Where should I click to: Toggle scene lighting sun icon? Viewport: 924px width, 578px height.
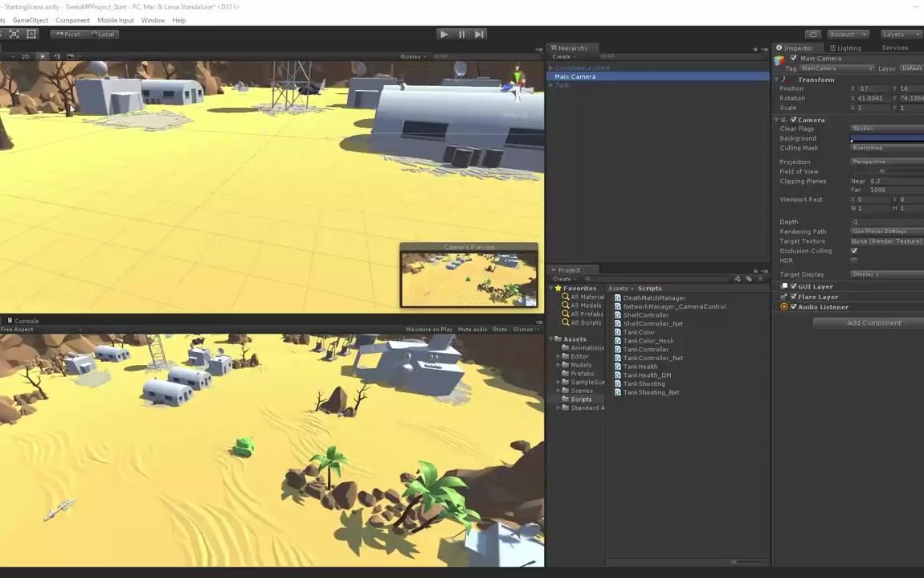pos(42,56)
